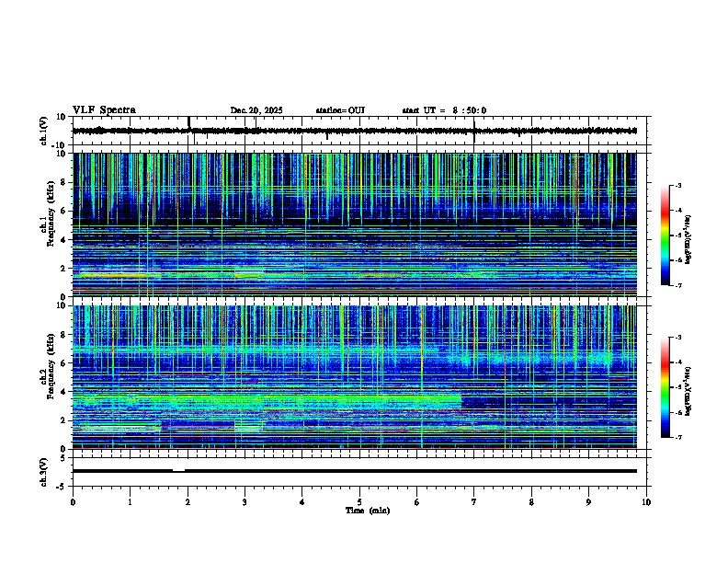Viewport: 728px width, 563px height.
Task: Click the "station=OUI" label
Action: coord(340,110)
